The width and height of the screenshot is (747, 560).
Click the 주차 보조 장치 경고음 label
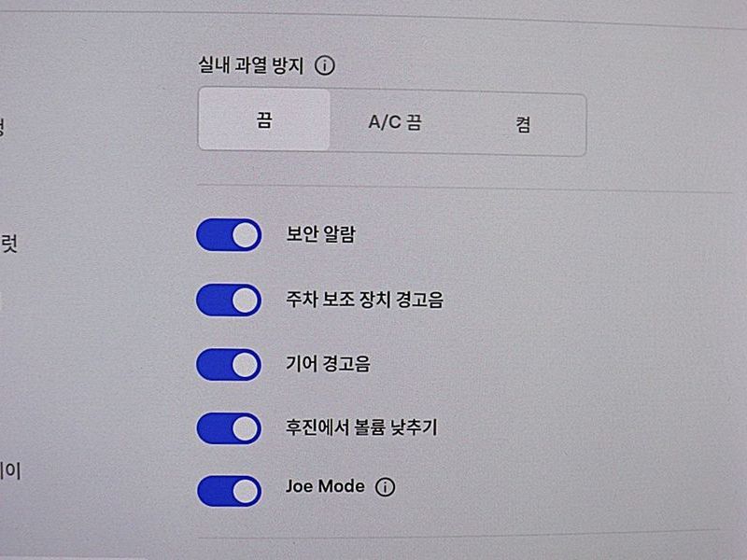click(x=364, y=300)
